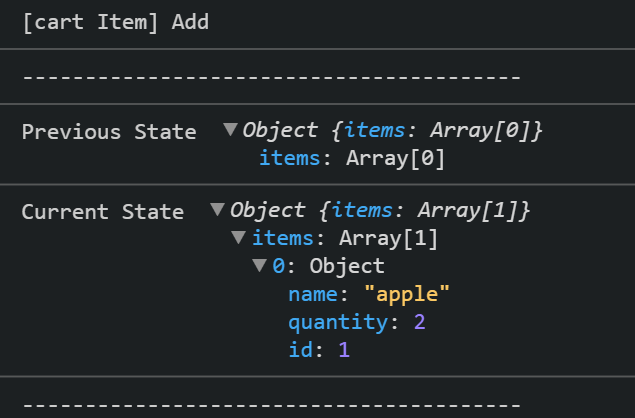Select the Current State Object {items: Array[1]} summary
Image resolution: width=635 pixels, height=418 pixels.
point(379,211)
